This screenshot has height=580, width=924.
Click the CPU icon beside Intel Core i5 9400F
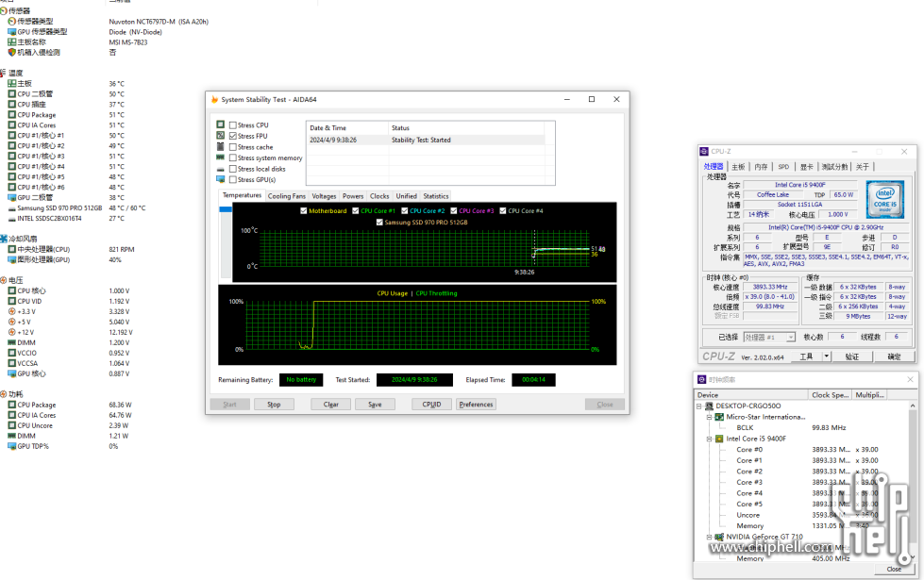(719, 439)
